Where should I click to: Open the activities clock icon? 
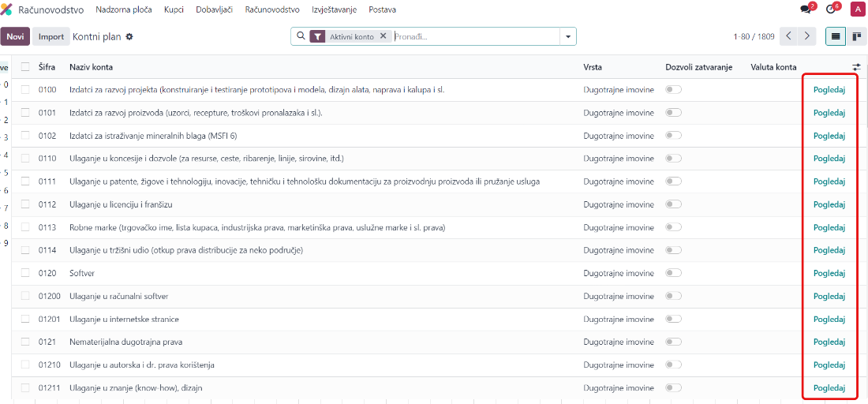click(x=831, y=9)
